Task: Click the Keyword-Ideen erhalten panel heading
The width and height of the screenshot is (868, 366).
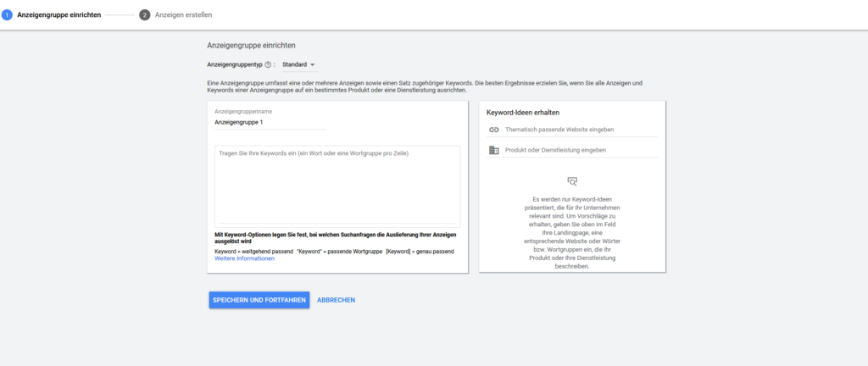Action: (x=523, y=112)
